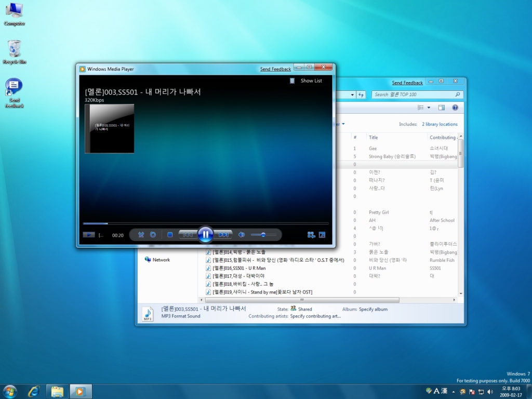This screenshot has height=399, width=532.
Task: Click the Gee title cell
Action: click(373, 148)
